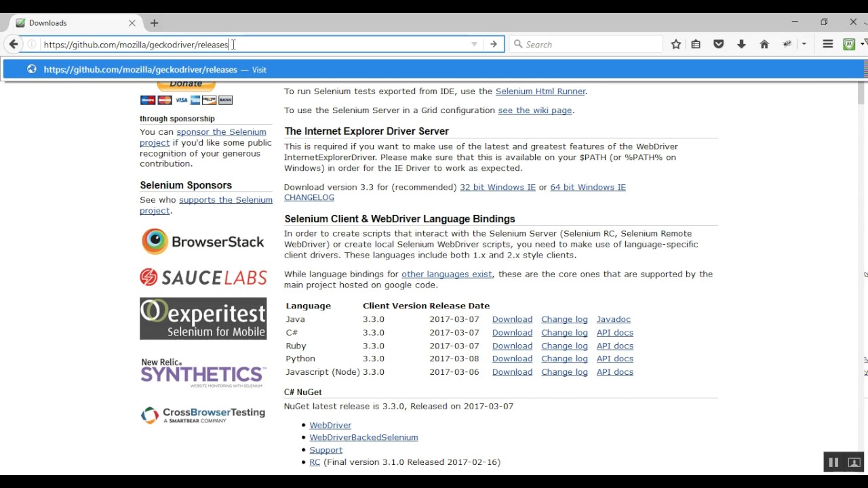The width and height of the screenshot is (868, 488).
Task: Open the Selenium Html Runner link
Action: [x=540, y=91]
